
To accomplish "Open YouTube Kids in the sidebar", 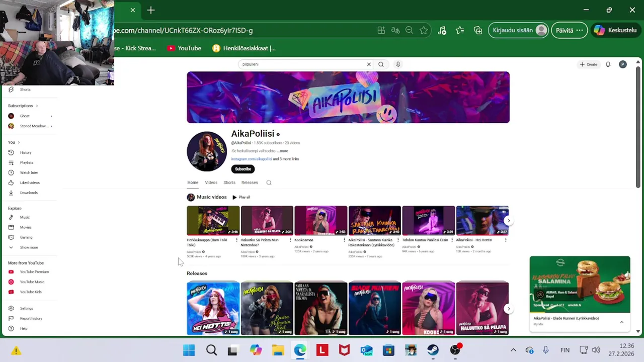I will 30,292.
